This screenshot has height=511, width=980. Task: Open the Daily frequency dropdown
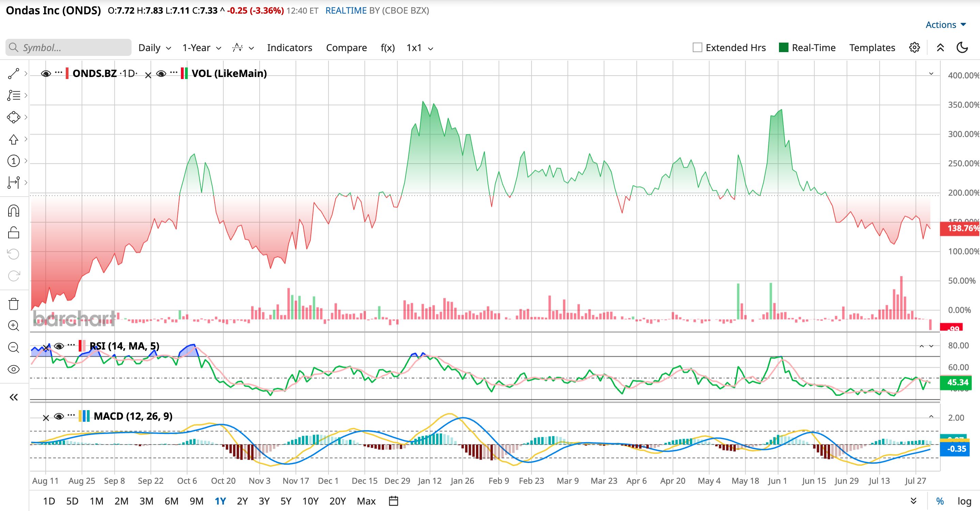pos(154,48)
